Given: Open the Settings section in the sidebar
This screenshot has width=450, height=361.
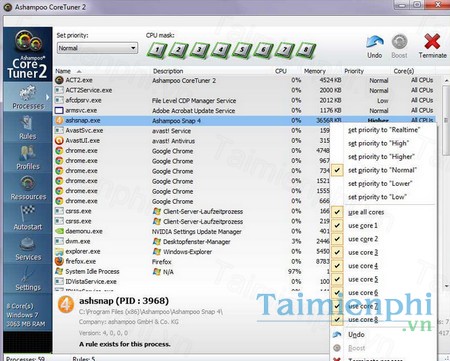Looking at the screenshot, I should pyautogui.click(x=28, y=279).
